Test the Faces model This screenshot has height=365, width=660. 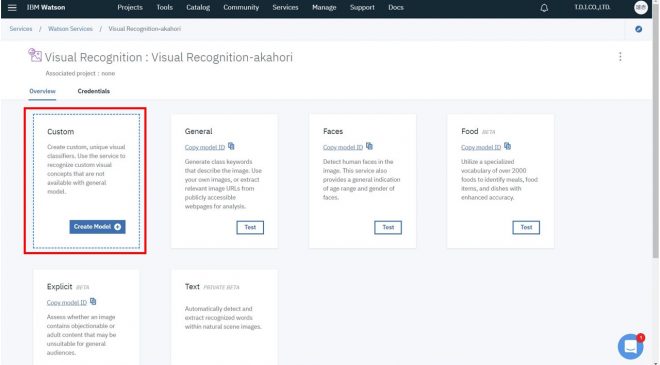tap(388, 227)
